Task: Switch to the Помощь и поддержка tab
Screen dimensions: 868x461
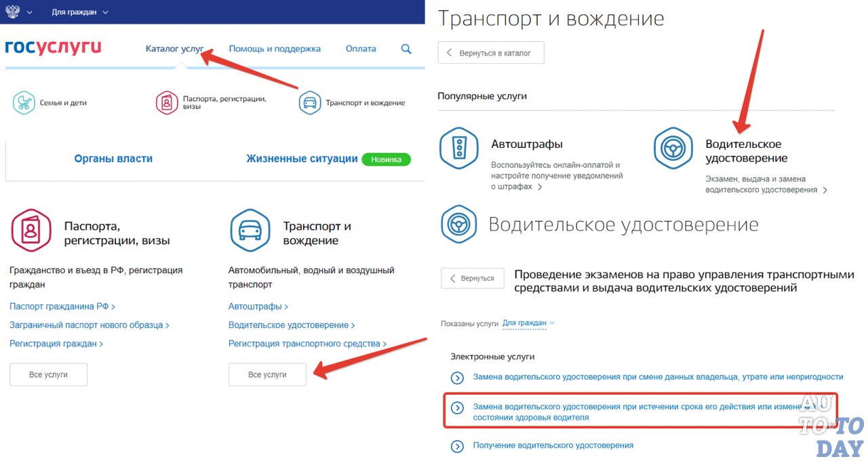Action: click(x=275, y=49)
